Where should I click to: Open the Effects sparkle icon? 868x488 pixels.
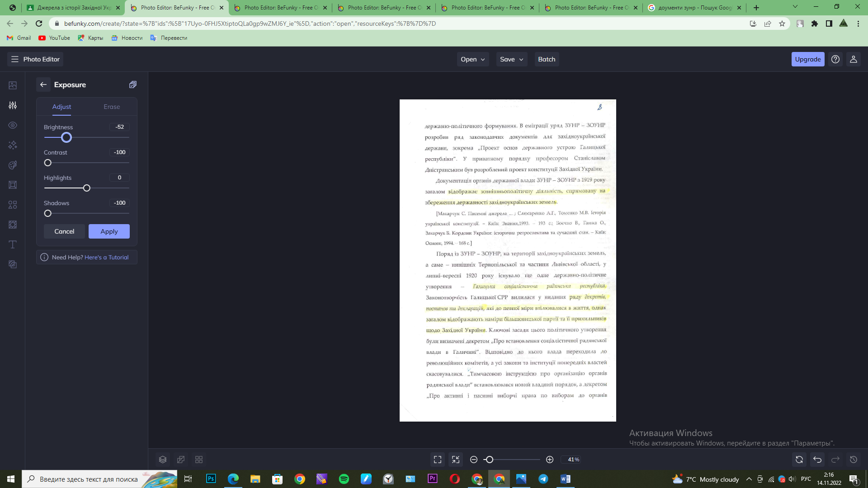[x=13, y=145]
